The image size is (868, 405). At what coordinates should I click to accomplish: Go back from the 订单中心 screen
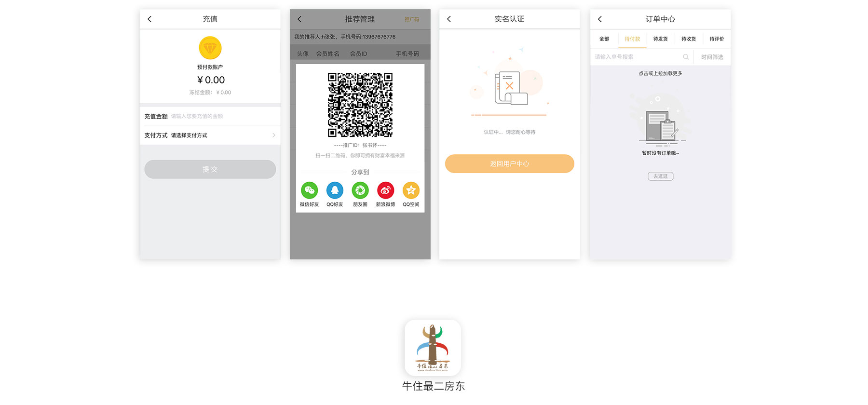click(x=600, y=19)
